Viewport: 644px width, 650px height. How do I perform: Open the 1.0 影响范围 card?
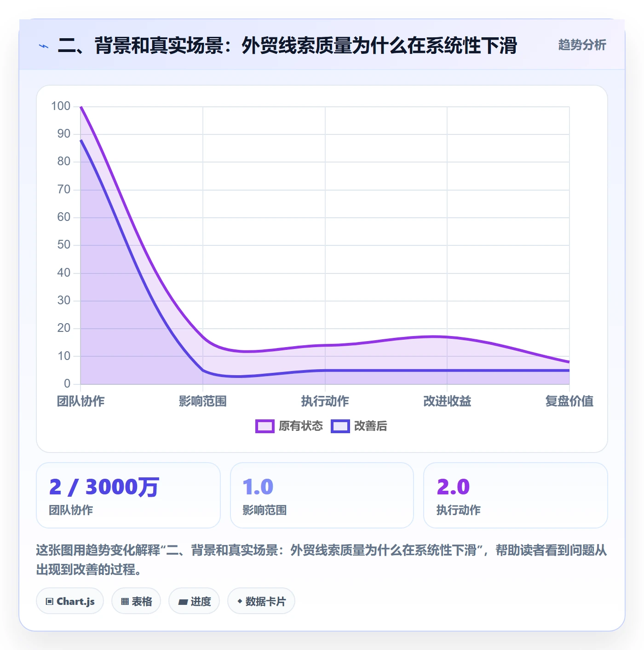pyautogui.click(x=322, y=495)
